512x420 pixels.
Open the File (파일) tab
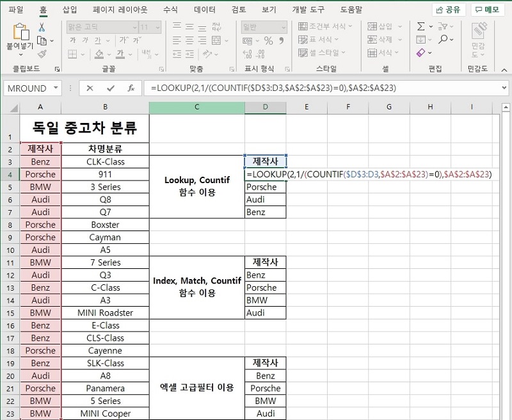pyautogui.click(x=15, y=10)
